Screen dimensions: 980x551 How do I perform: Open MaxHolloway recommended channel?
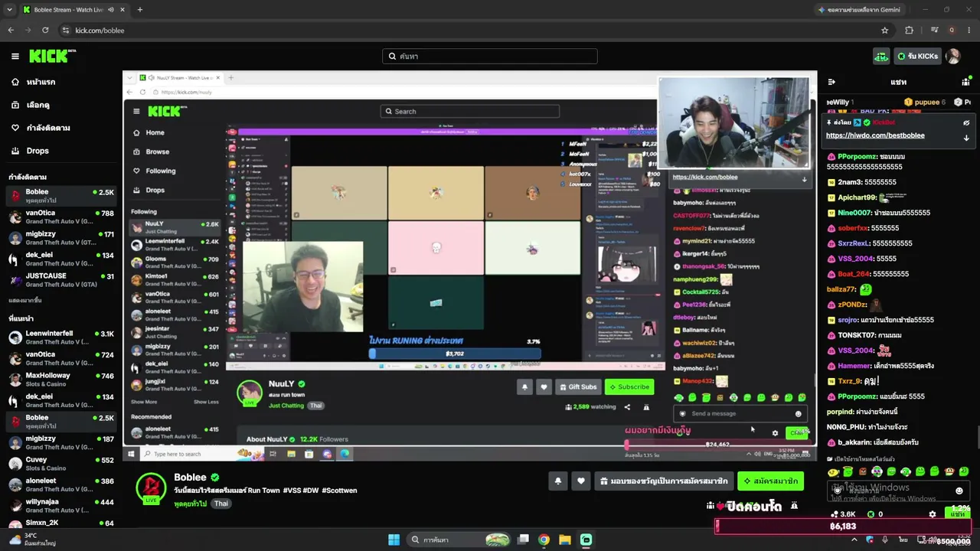point(61,380)
